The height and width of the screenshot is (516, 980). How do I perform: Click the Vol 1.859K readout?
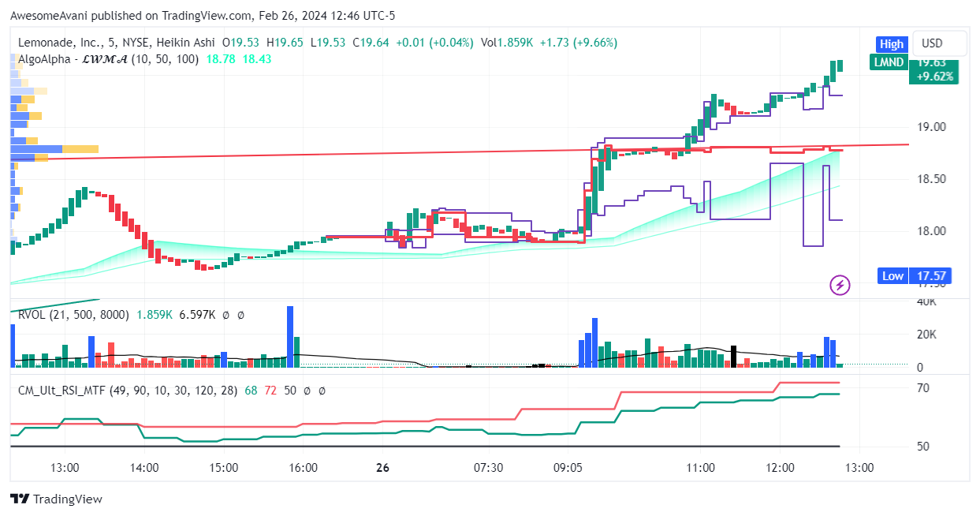point(506,43)
